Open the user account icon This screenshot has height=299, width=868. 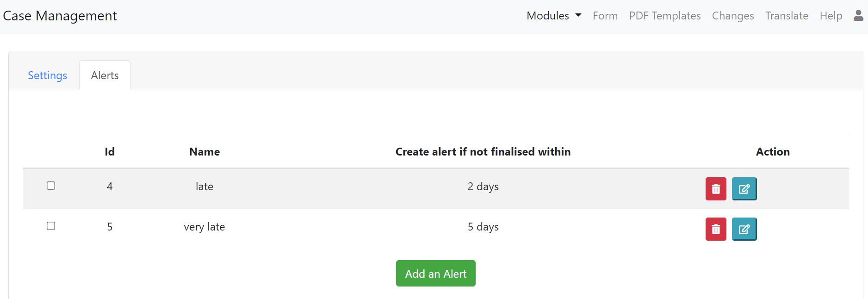858,16
